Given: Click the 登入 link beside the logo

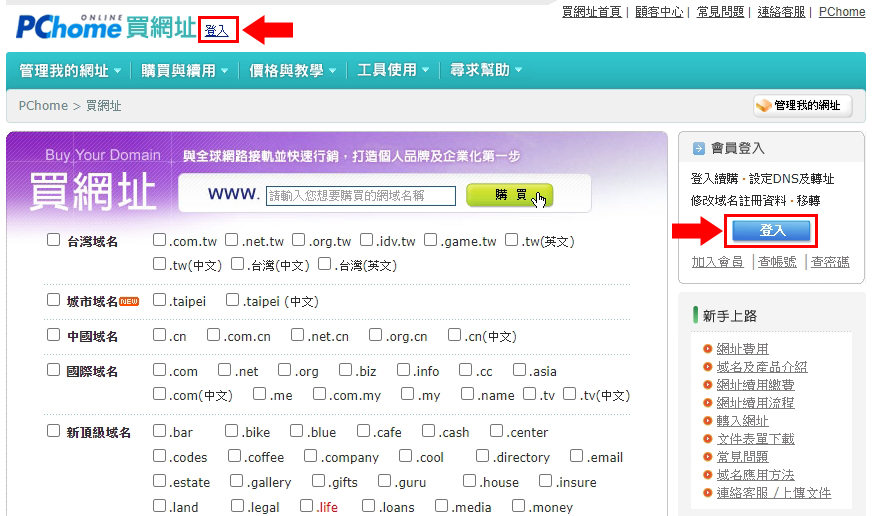Looking at the screenshot, I should pos(216,31).
